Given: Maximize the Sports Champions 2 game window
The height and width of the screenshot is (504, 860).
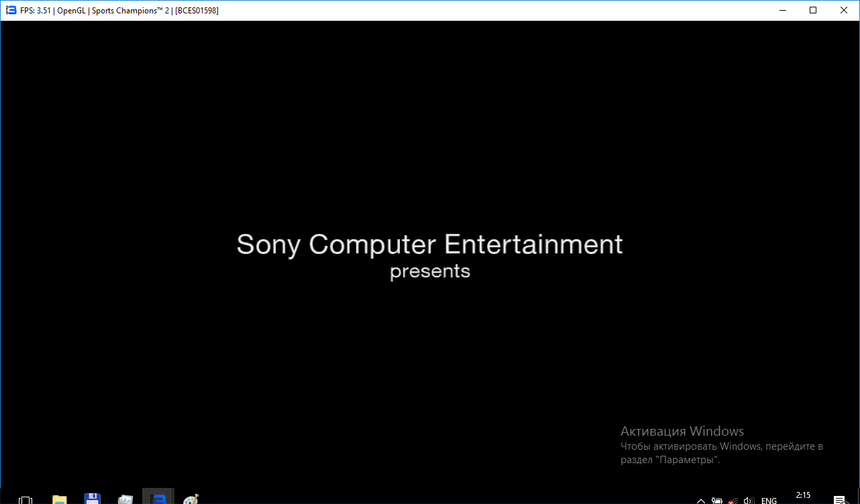Looking at the screenshot, I should (813, 10).
